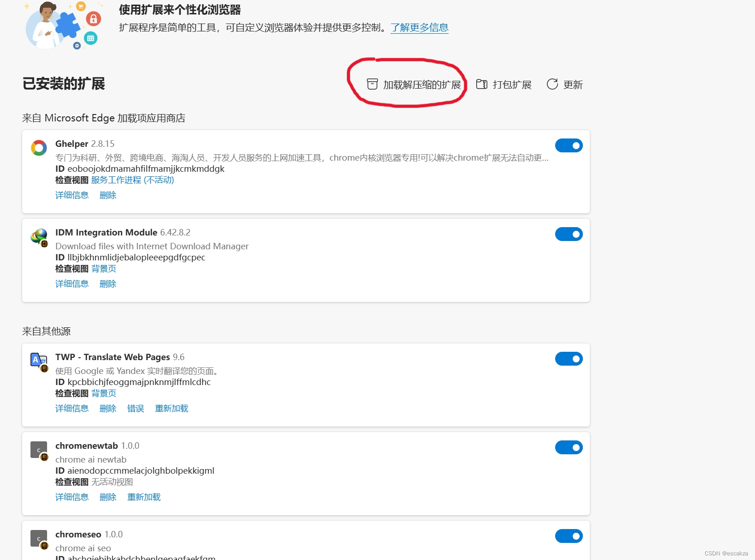755x560 pixels.
Task: Click the 'chromeseo 1.0.0' title
Action: 89,535
